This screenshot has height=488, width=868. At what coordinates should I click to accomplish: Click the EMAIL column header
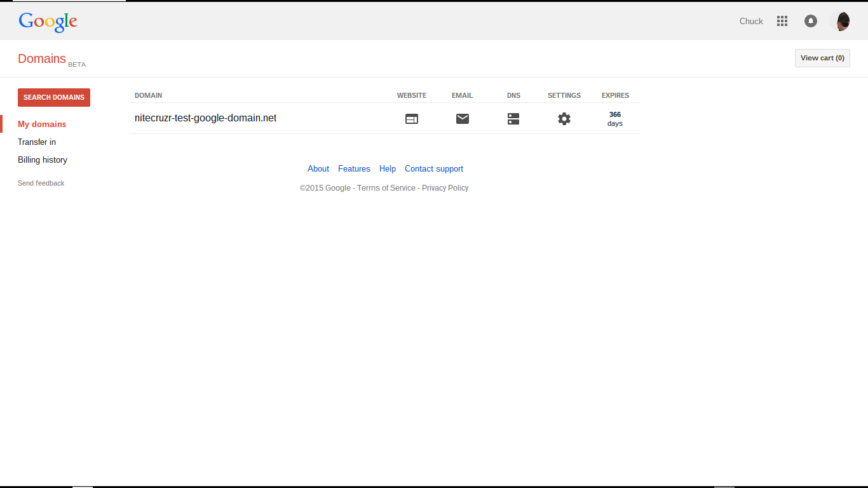(463, 95)
